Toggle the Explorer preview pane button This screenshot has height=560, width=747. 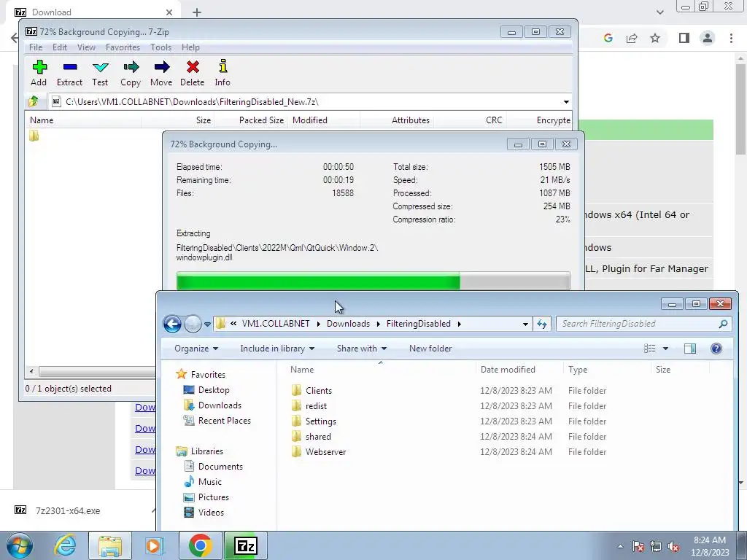(690, 349)
